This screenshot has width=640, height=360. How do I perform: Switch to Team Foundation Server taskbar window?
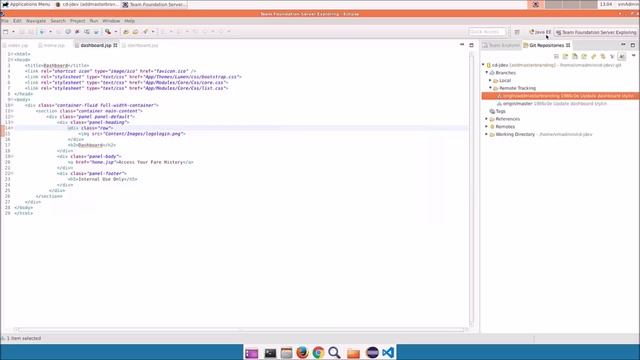coord(154,4)
